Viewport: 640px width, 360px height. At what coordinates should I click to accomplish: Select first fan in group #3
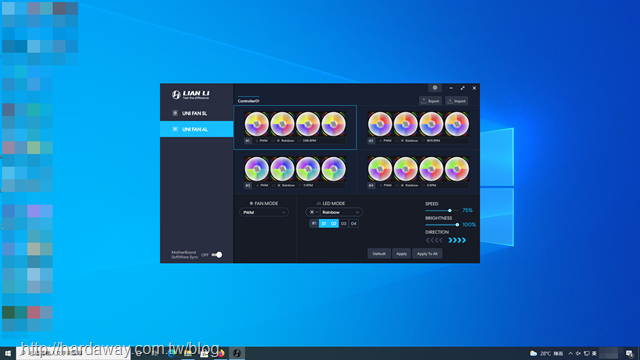pyautogui.click(x=257, y=169)
